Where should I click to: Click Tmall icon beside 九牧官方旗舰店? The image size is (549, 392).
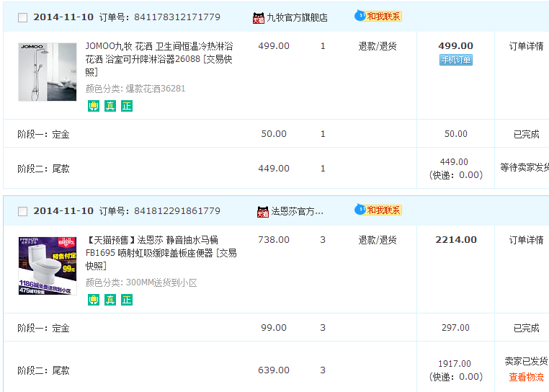[x=259, y=18]
